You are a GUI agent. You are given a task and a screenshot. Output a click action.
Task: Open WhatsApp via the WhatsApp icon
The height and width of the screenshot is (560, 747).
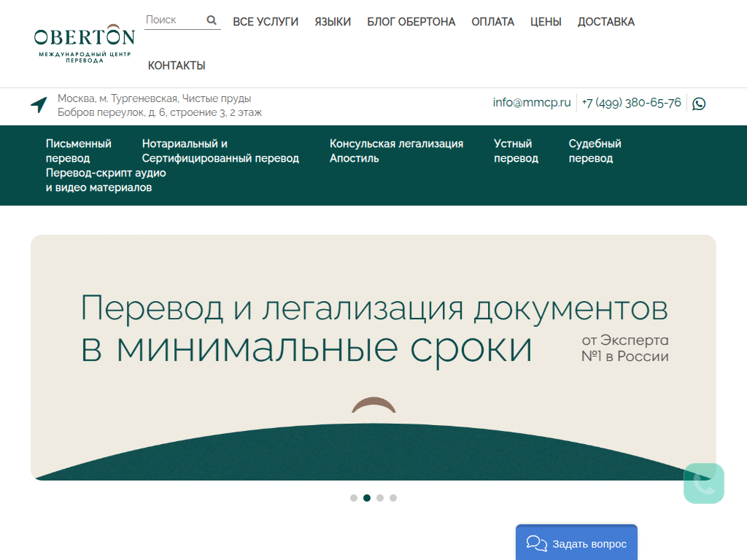pos(699,103)
